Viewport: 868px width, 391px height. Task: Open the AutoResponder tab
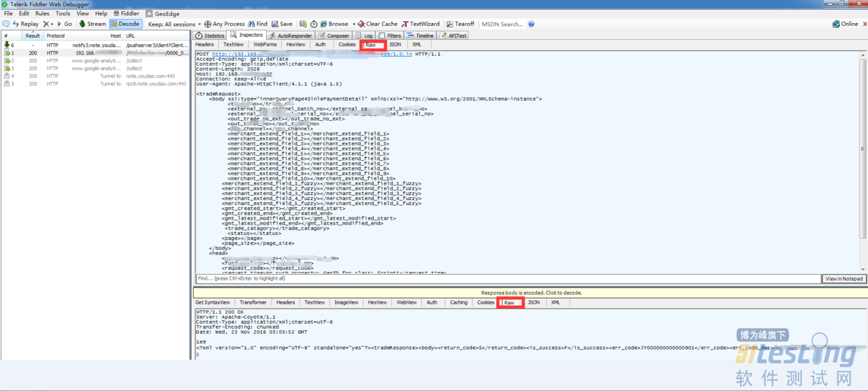290,35
